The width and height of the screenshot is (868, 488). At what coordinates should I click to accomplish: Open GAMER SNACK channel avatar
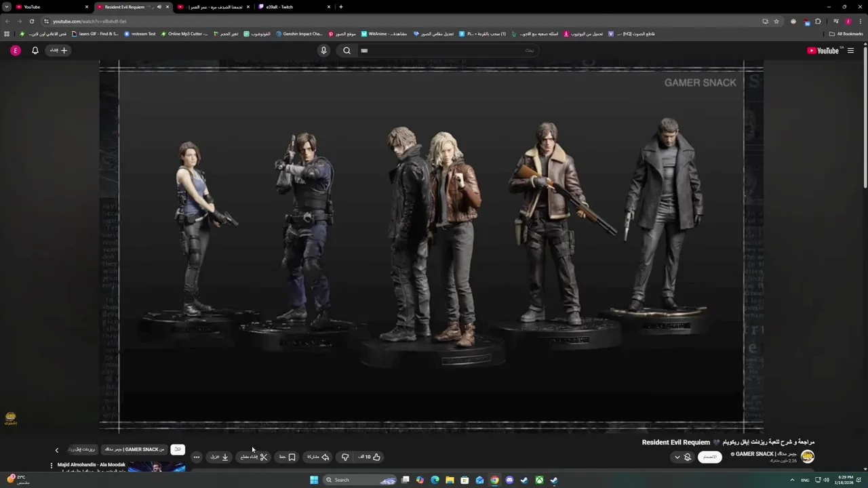pyautogui.click(x=808, y=456)
